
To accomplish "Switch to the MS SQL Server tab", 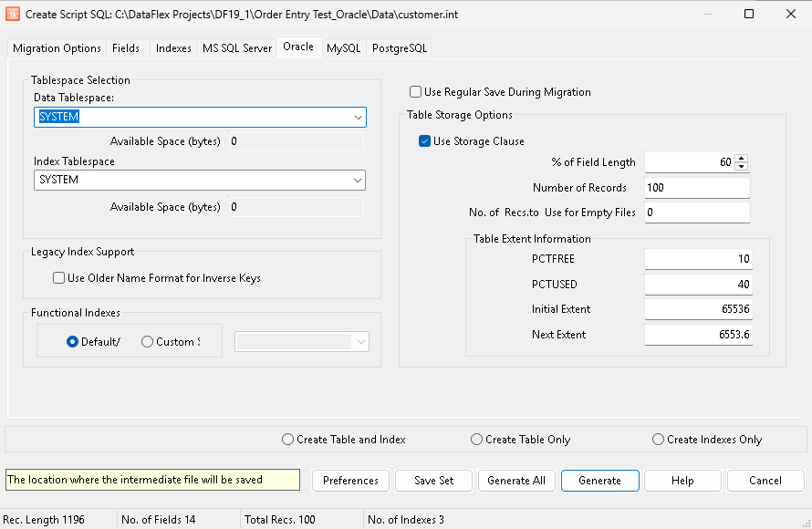I will coord(237,48).
